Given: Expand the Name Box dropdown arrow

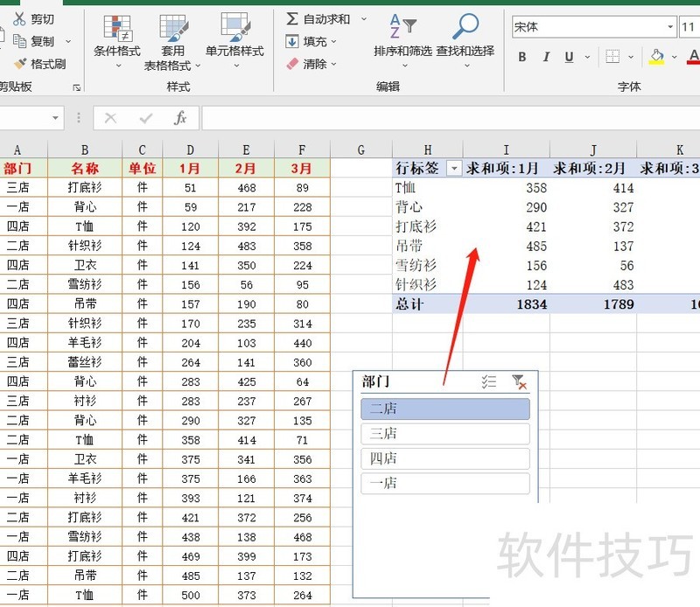Looking at the screenshot, I should [x=56, y=118].
